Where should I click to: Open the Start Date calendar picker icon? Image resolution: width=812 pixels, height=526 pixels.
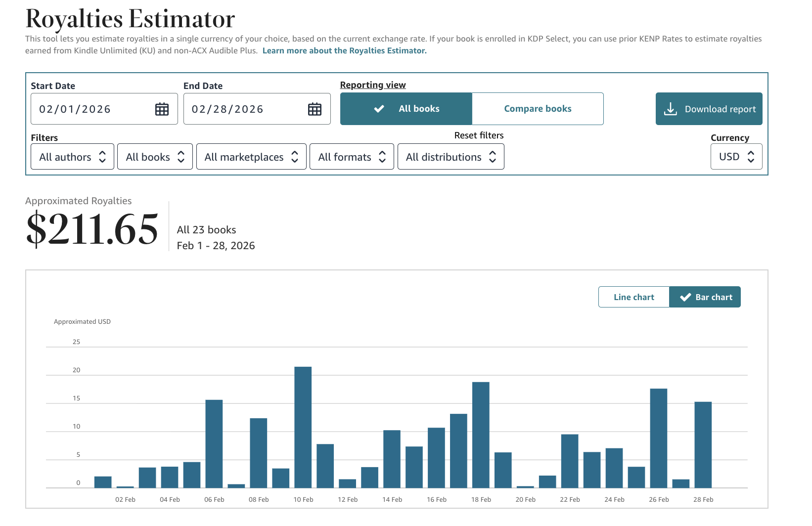(162, 109)
